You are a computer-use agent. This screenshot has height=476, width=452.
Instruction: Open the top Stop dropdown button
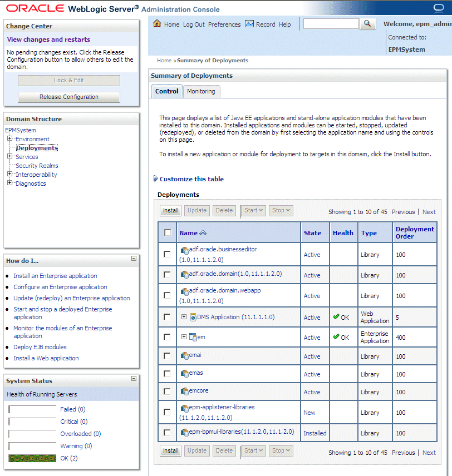pyautogui.click(x=281, y=210)
